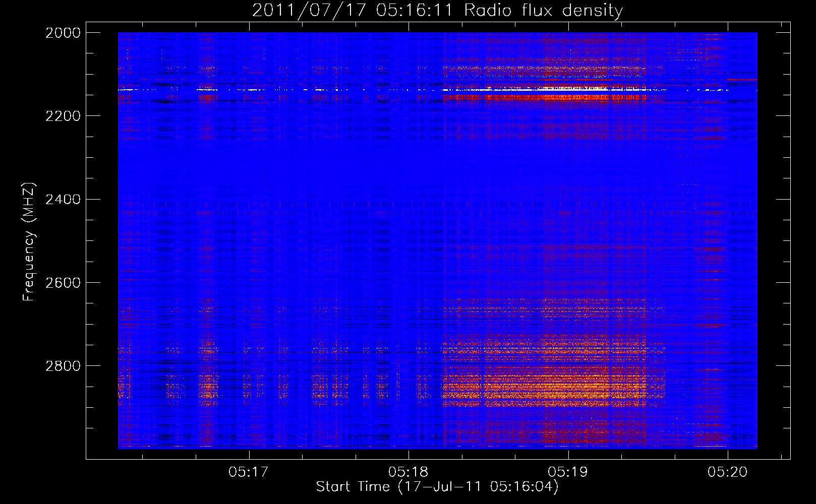Viewport: 816px width, 504px height.
Task: Click the 05:18 time tick label
Action: point(408,472)
